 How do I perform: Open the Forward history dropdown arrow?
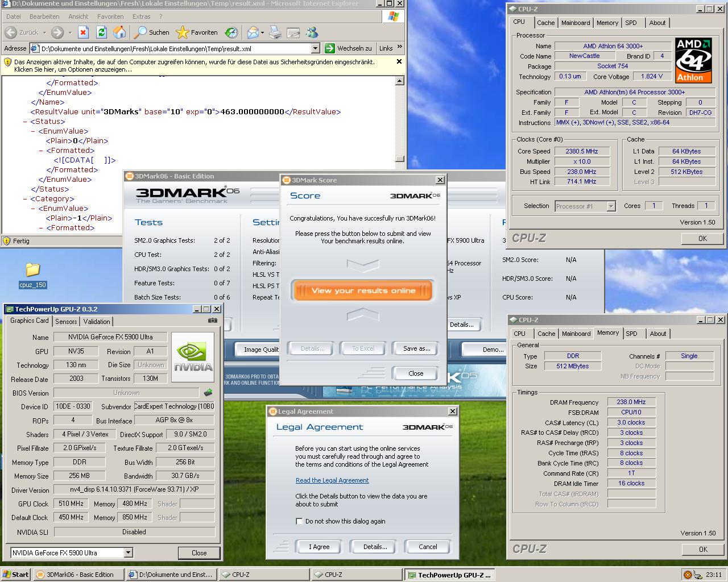70,32
